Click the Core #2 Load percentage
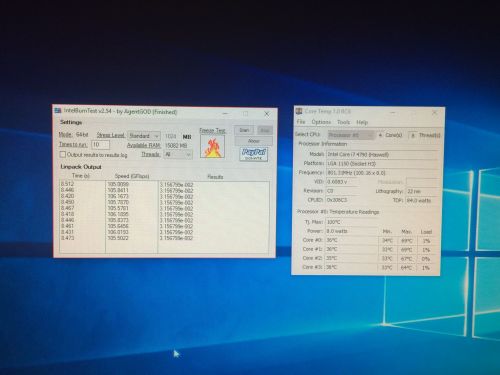The image size is (500, 375). tap(426, 259)
